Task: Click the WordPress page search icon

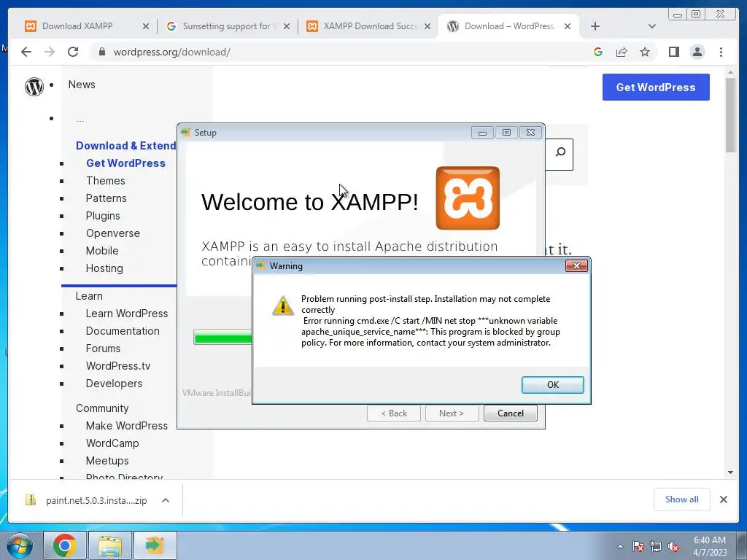Action: click(x=560, y=152)
